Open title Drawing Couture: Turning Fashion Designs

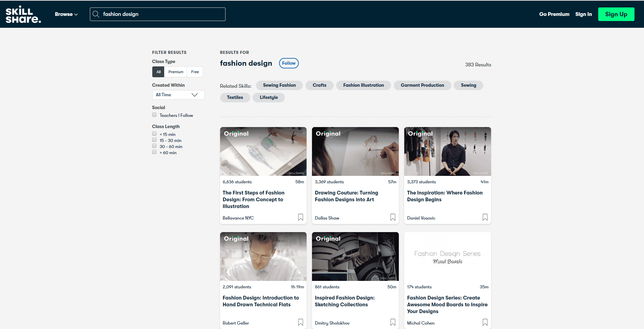(346, 196)
